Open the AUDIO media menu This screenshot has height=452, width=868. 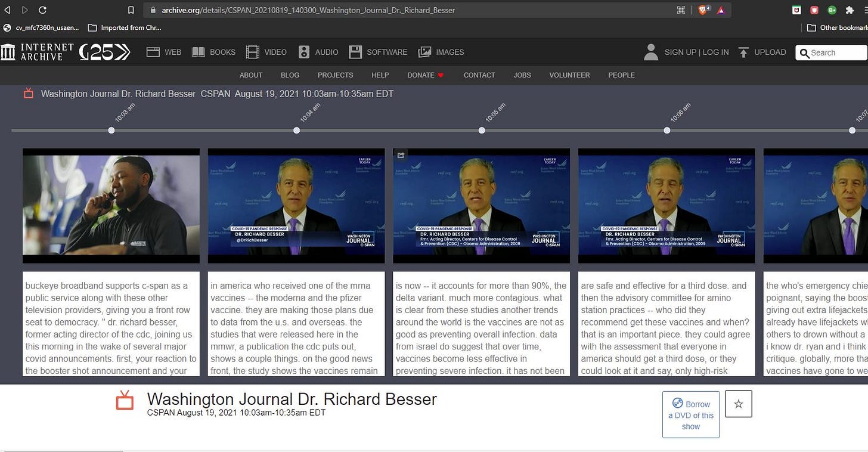tap(318, 52)
